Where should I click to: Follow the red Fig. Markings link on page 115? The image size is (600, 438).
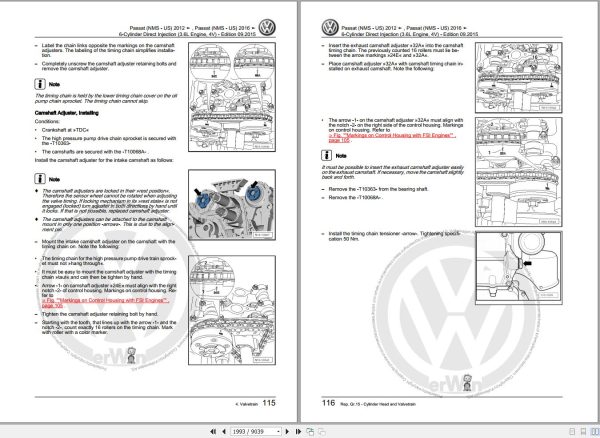[x=105, y=303]
